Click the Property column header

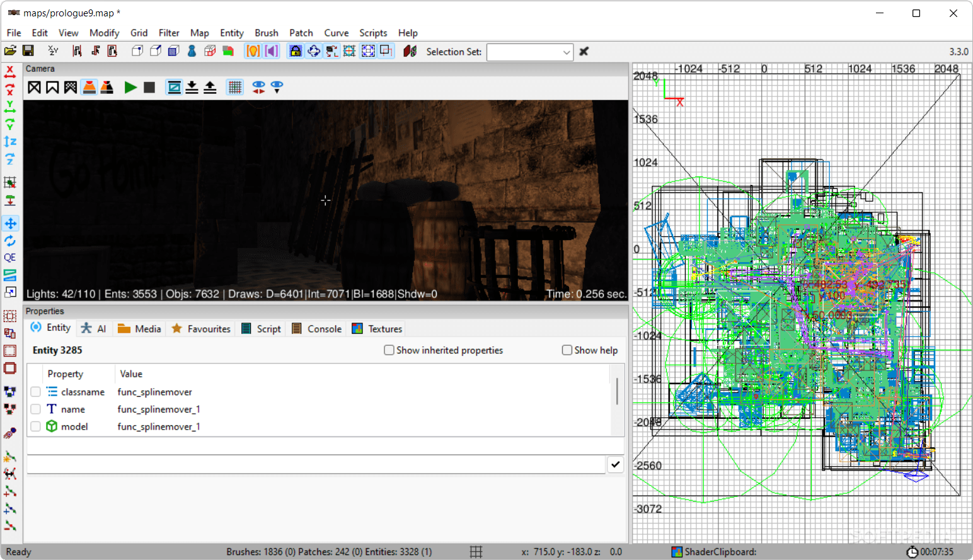[x=66, y=374]
